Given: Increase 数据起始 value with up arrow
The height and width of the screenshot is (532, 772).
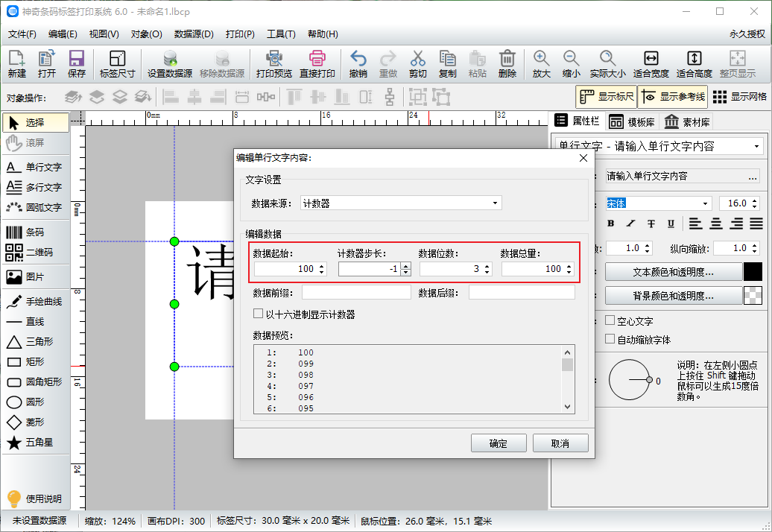Looking at the screenshot, I should click(x=321, y=266).
